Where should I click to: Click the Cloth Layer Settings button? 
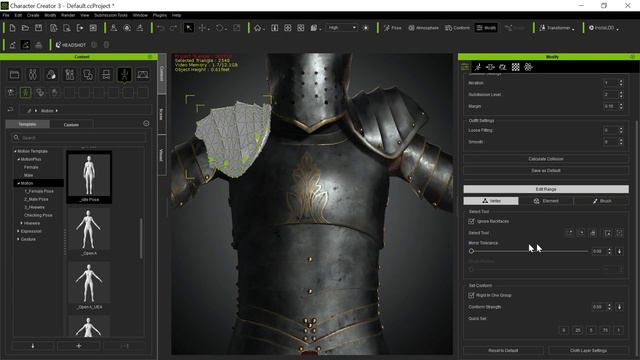[x=589, y=350]
